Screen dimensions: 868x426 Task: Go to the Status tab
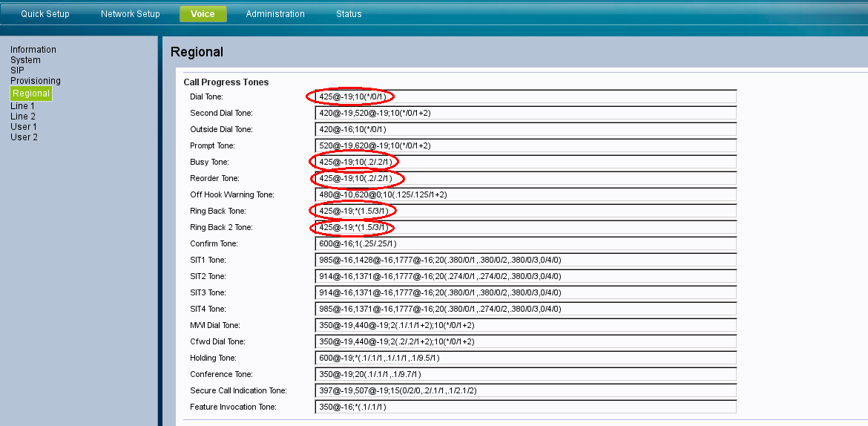349,14
